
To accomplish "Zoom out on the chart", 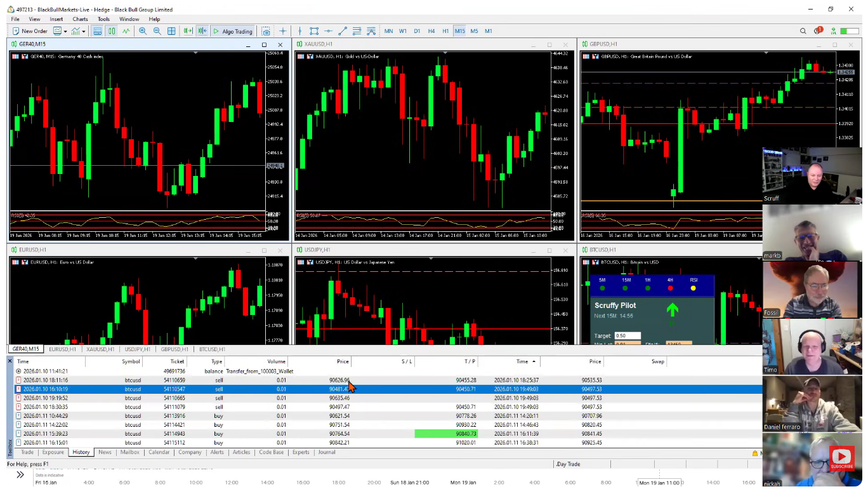I will 157,31.
